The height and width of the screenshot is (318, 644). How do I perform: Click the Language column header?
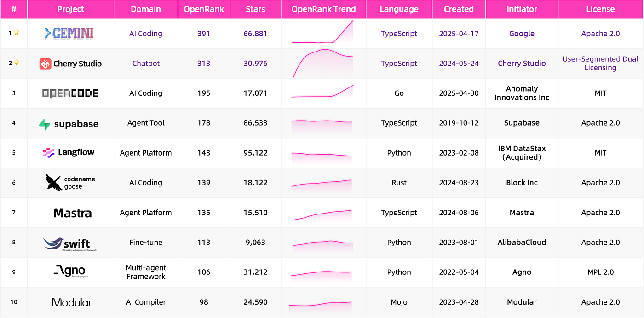pos(399,9)
